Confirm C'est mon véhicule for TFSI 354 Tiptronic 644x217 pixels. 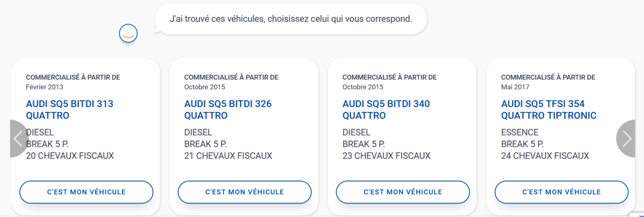point(561,192)
